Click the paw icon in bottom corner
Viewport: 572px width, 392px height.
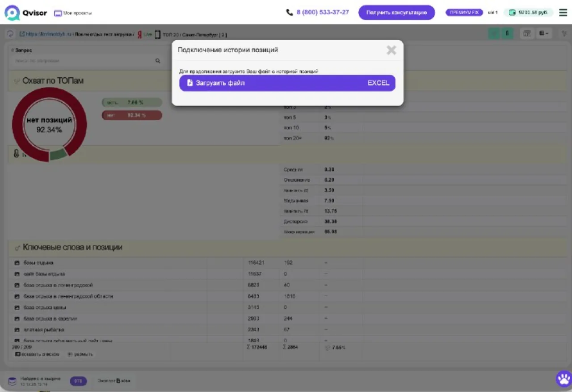(x=563, y=379)
